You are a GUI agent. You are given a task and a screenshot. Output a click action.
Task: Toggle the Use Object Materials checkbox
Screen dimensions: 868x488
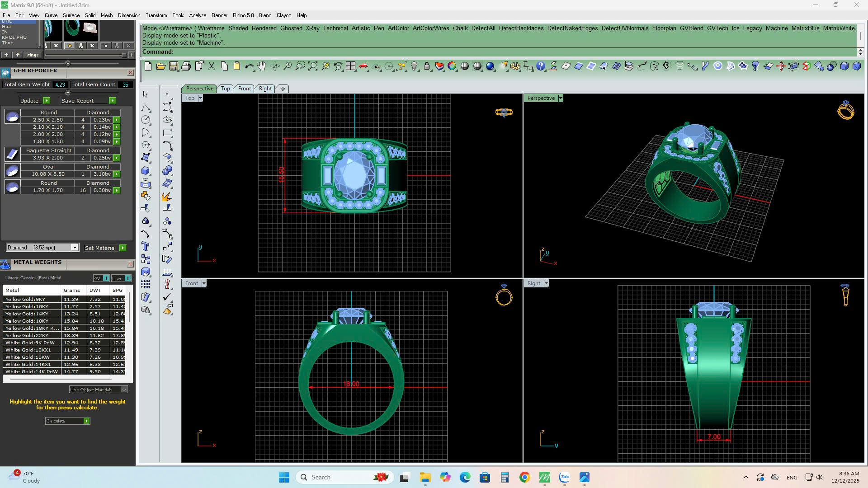pyautogui.click(x=124, y=389)
